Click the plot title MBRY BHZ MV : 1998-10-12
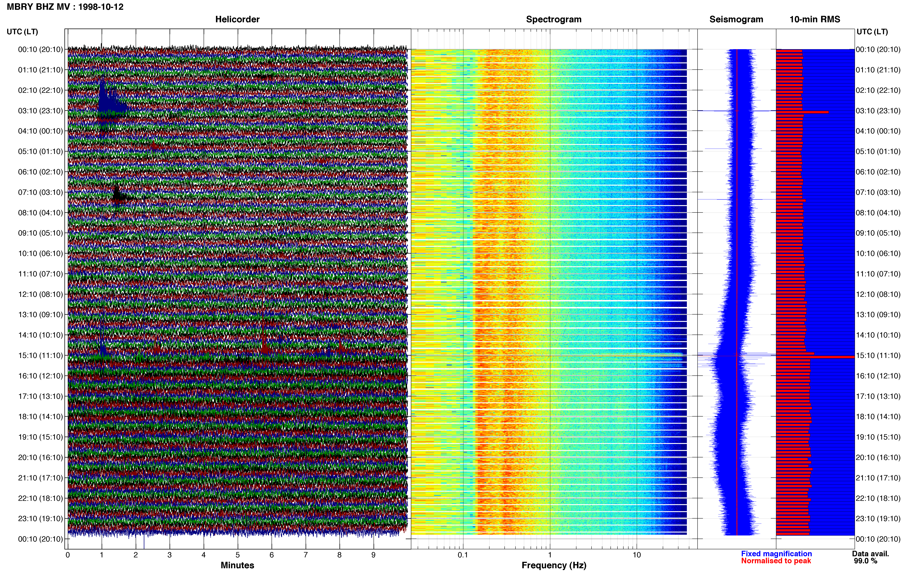This screenshot has width=924, height=578. pos(65,7)
